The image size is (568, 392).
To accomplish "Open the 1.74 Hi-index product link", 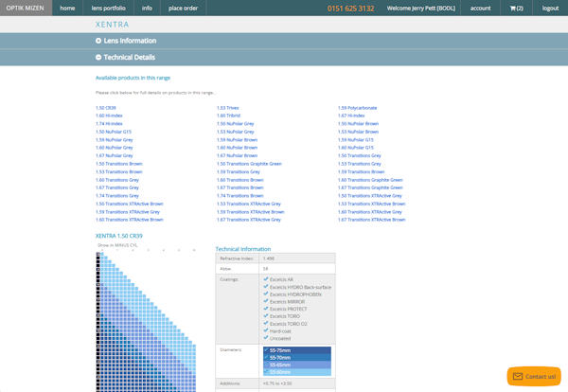I will tap(109, 123).
